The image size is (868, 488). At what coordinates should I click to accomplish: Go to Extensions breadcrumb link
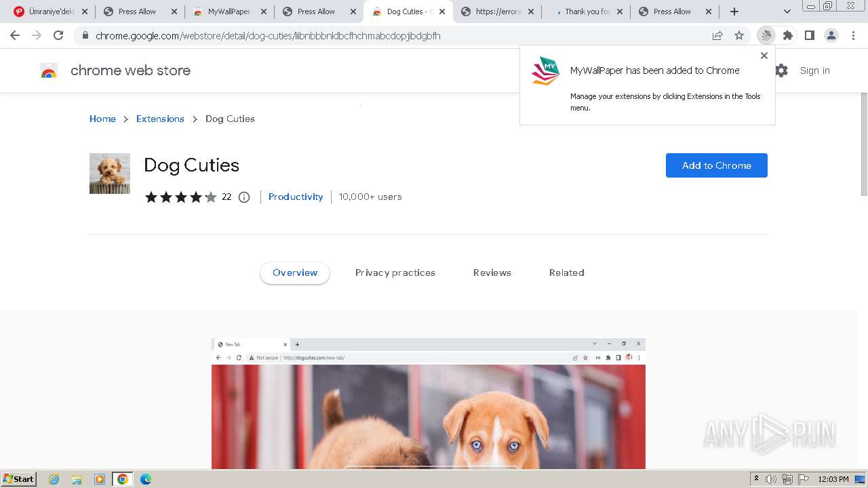click(x=160, y=119)
